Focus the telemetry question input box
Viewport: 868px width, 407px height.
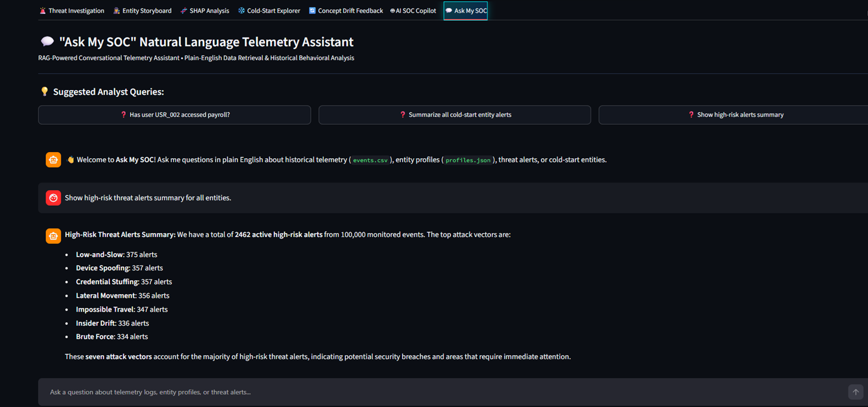coord(441,392)
